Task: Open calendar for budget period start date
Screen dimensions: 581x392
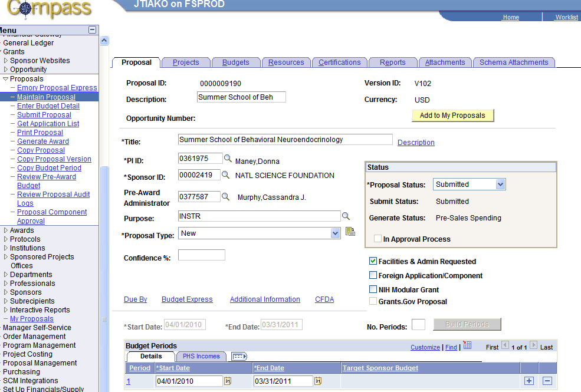Action: 228,381
